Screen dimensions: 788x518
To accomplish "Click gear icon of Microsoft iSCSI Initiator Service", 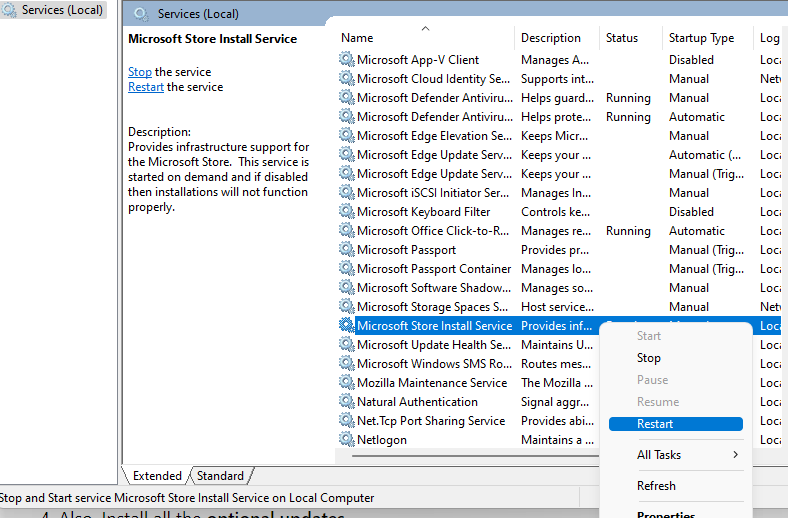I will tap(346, 192).
